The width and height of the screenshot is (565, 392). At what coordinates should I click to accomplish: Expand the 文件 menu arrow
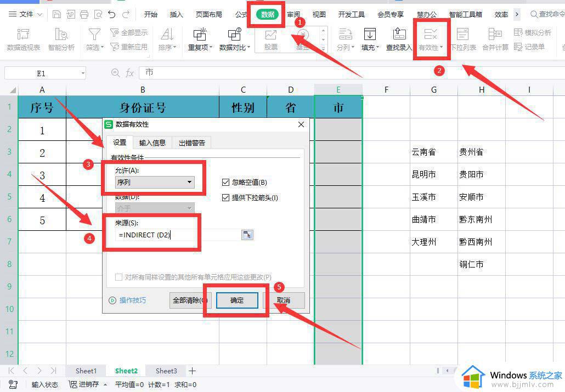(x=40, y=15)
